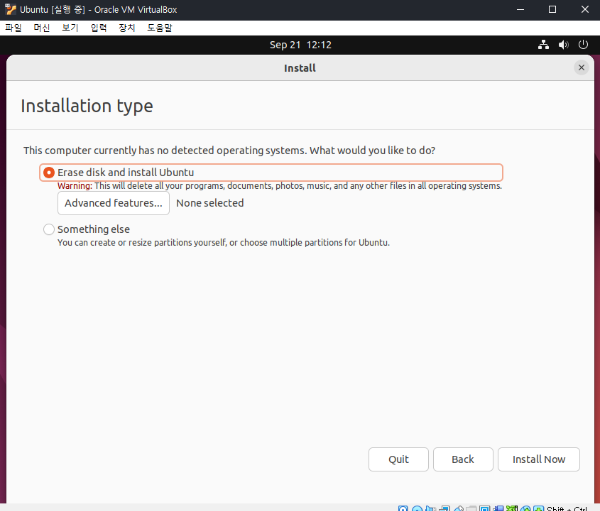Click the 'no detected operating systems' question text
The height and width of the screenshot is (511, 600).
pyautogui.click(x=229, y=150)
